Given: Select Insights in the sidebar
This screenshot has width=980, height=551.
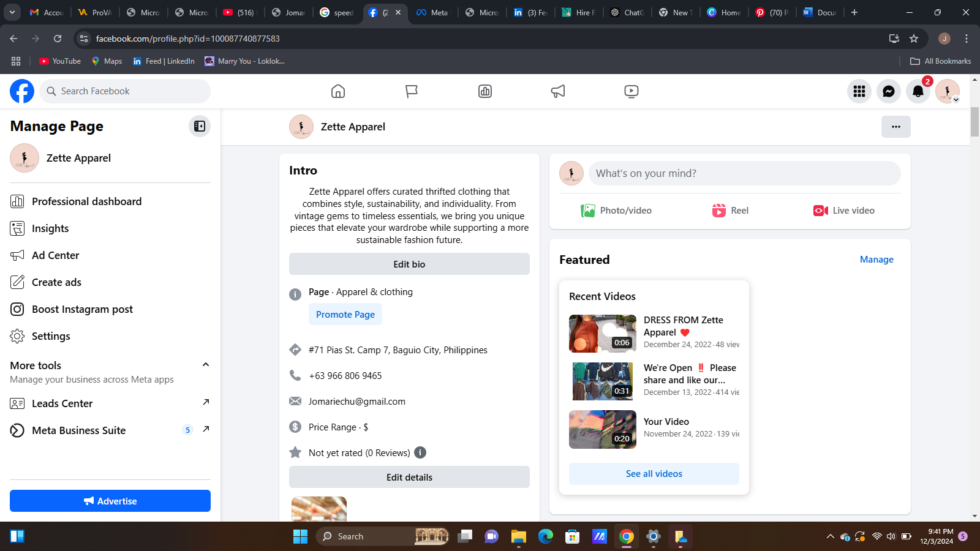Looking at the screenshot, I should click(x=110, y=228).
